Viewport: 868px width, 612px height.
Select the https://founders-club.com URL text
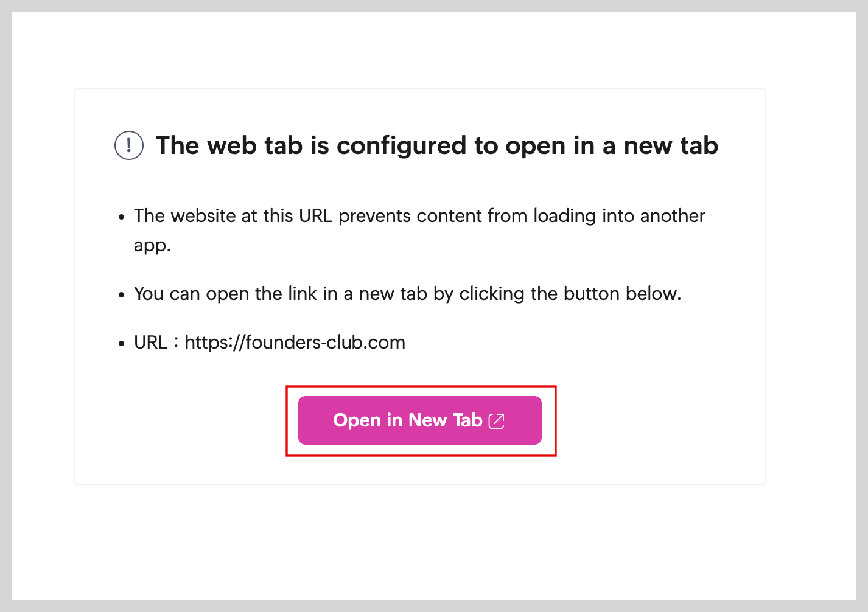click(295, 343)
